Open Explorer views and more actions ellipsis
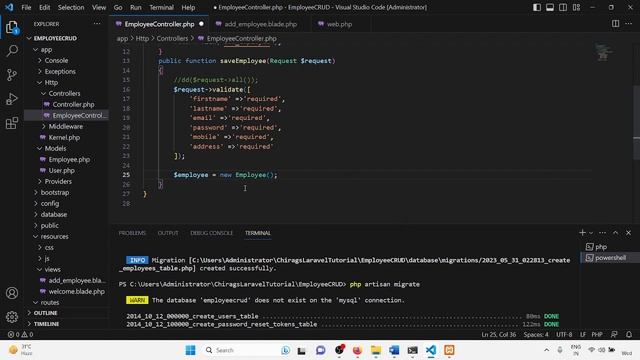 pos(97,24)
